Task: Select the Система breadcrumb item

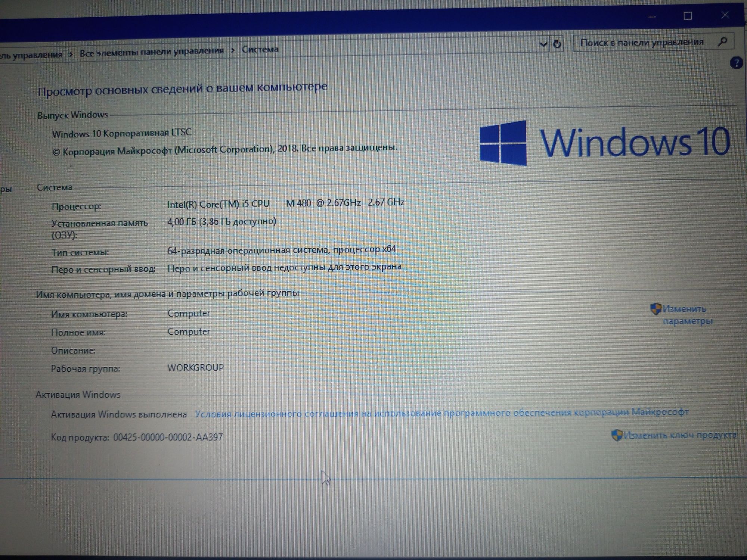Action: (x=260, y=49)
